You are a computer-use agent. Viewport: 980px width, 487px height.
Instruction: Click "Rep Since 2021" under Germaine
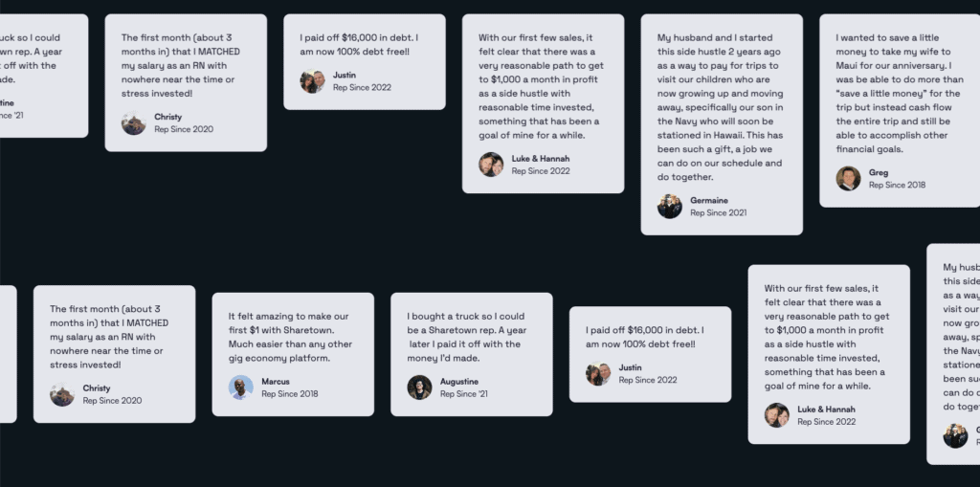pos(718,212)
